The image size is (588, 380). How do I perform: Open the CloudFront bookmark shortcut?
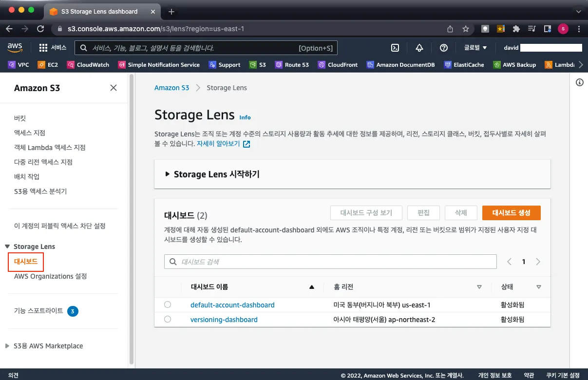pos(338,64)
